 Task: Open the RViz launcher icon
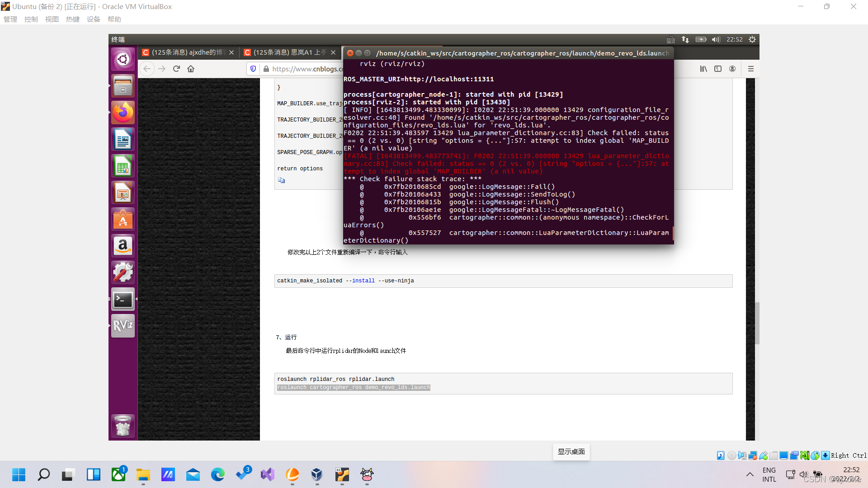point(123,326)
